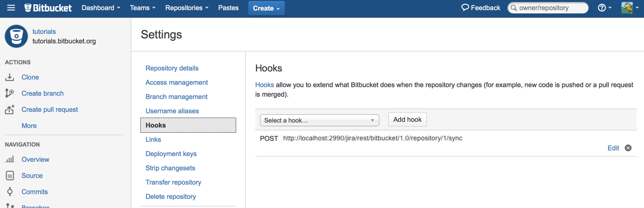Select Access management in settings
644x208 pixels.
click(177, 82)
